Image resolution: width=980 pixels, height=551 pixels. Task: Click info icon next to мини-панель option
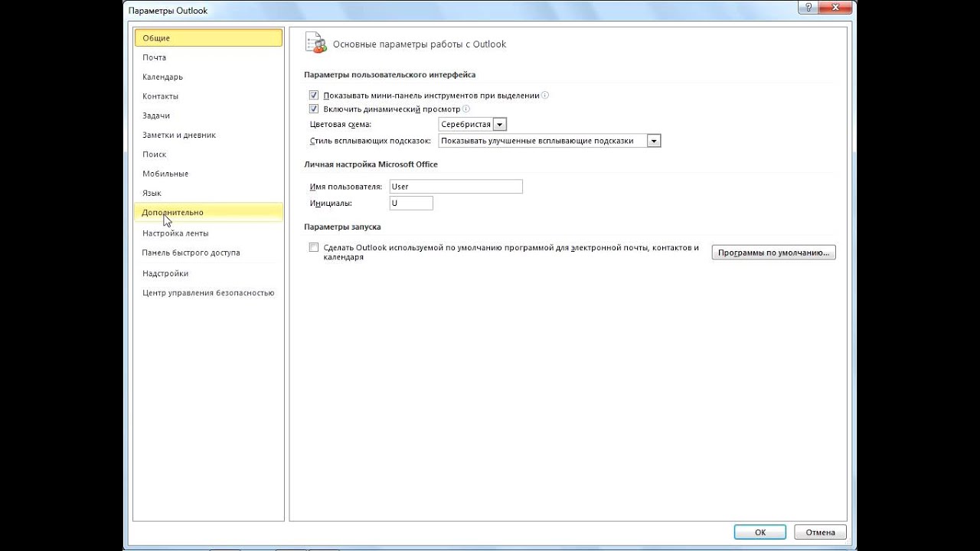coord(545,96)
